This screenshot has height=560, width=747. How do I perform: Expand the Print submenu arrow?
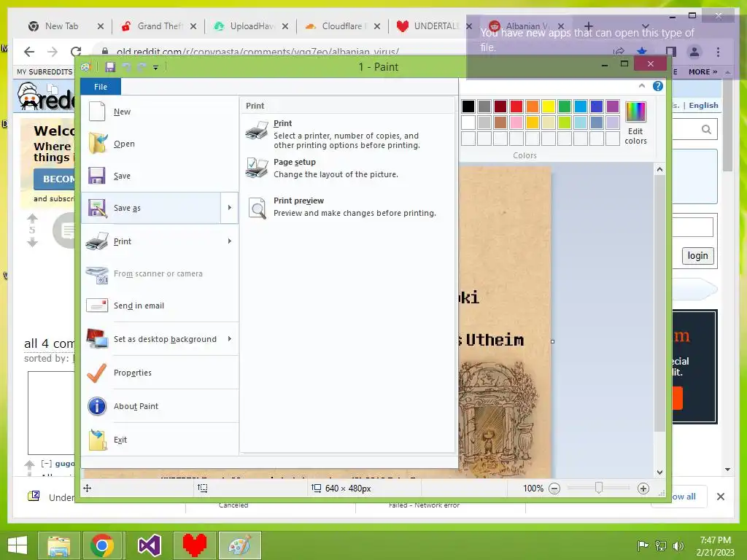coord(230,241)
